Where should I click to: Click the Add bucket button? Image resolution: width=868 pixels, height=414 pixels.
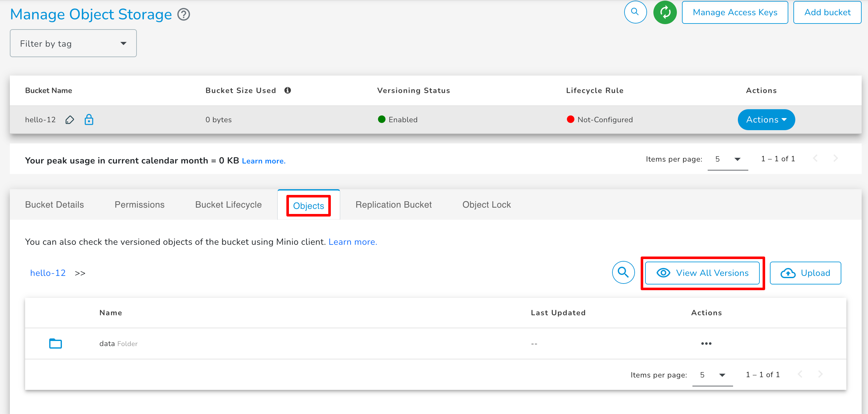click(x=827, y=12)
